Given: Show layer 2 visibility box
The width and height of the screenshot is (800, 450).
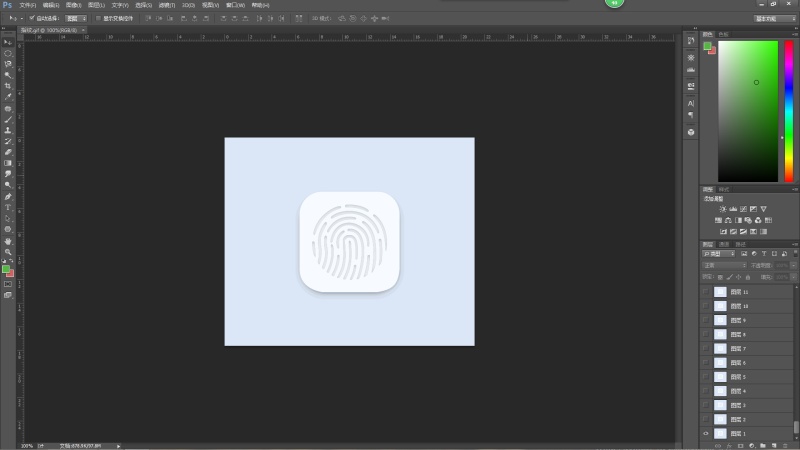Looking at the screenshot, I should 706,419.
